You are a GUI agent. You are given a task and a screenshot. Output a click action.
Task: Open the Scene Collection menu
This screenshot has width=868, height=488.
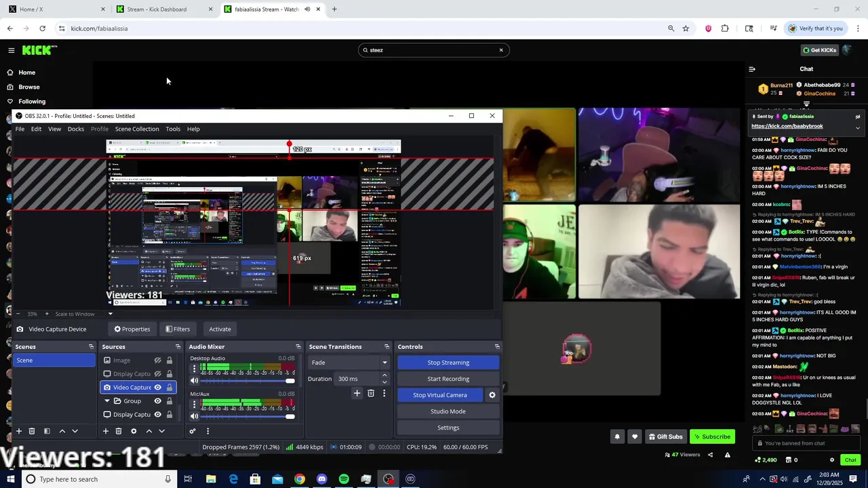(137, 129)
